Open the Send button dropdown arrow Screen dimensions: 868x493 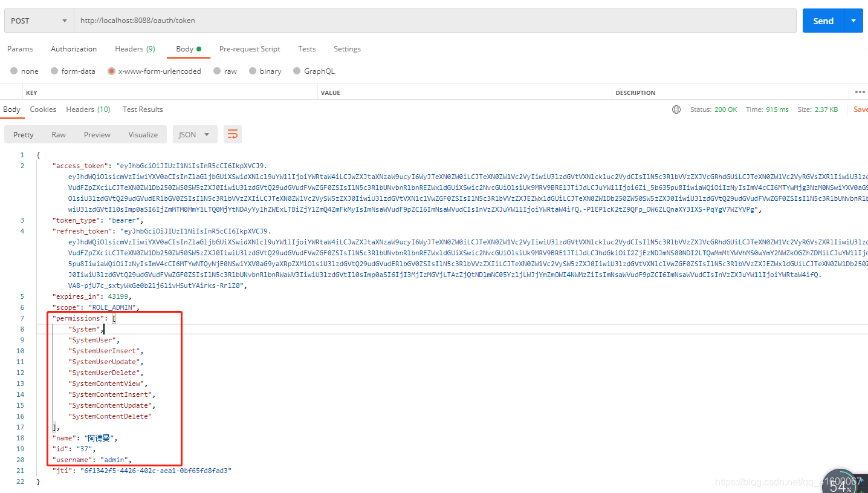tap(853, 21)
